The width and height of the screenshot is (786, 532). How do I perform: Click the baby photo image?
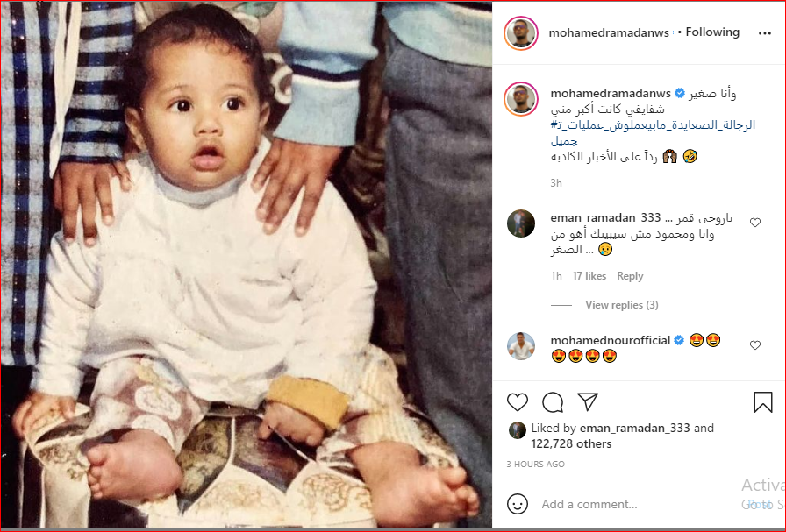click(246, 265)
